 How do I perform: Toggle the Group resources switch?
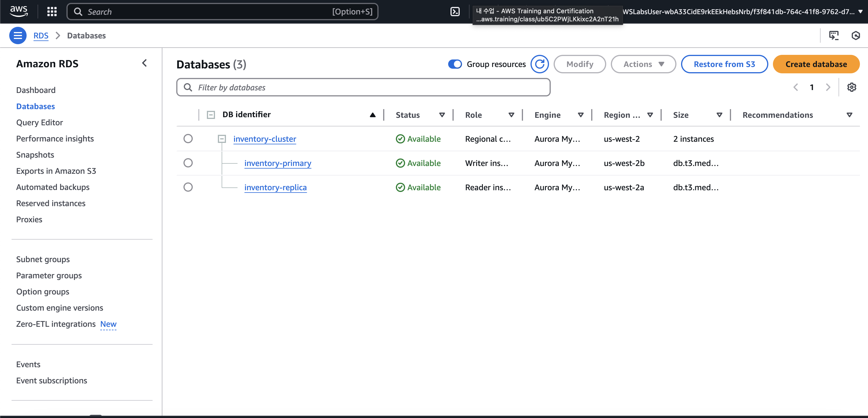455,64
